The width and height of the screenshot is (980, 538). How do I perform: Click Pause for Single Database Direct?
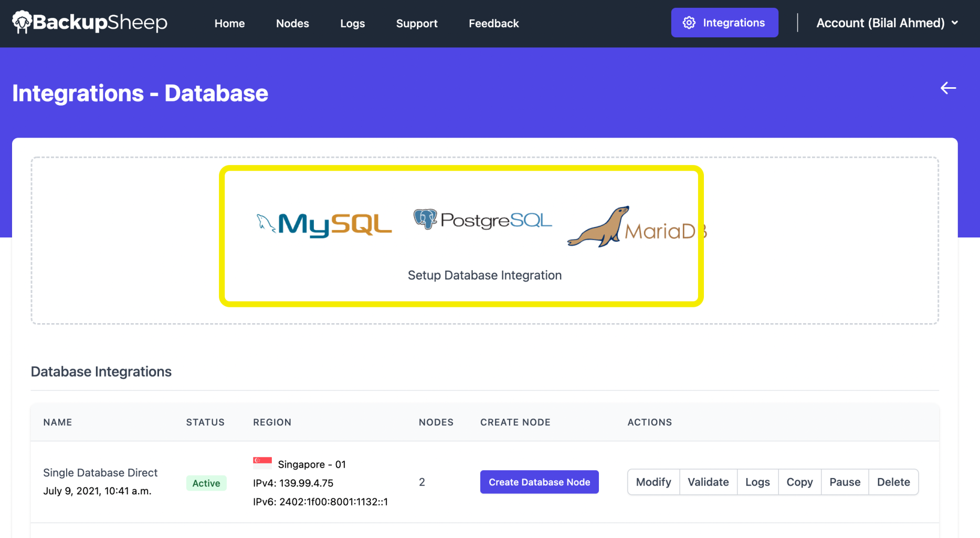click(845, 482)
